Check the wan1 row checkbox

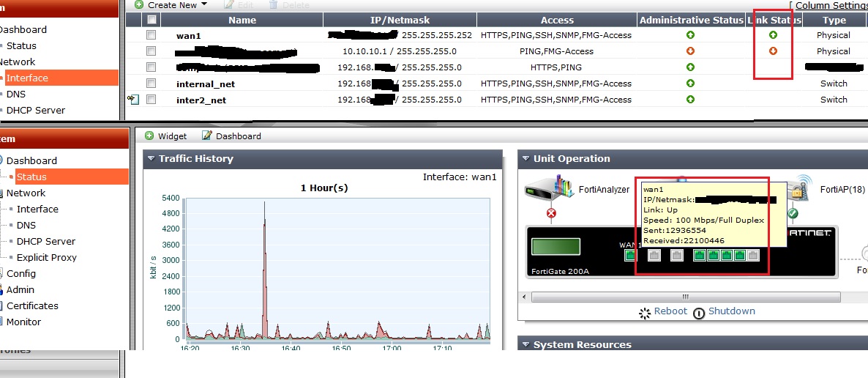(151, 35)
